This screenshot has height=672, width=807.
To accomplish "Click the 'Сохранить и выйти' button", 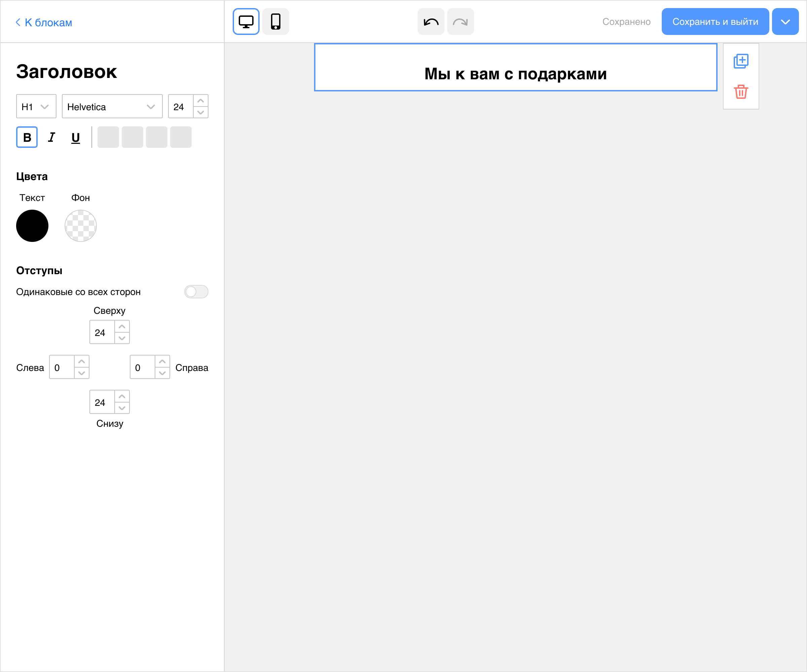I will [x=715, y=22].
